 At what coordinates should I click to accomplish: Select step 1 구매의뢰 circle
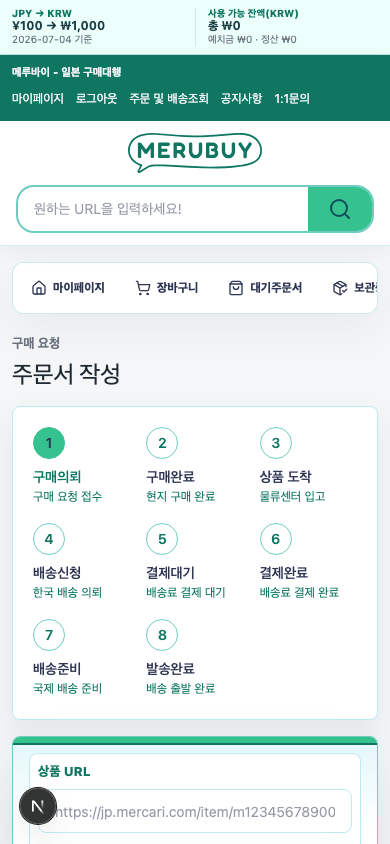pyautogui.click(x=49, y=443)
